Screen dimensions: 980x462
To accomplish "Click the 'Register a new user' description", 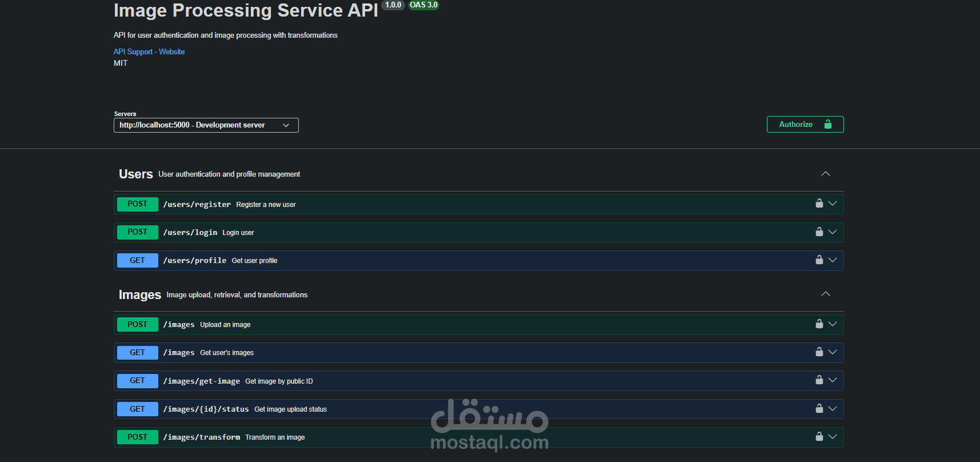I will click(x=266, y=205).
